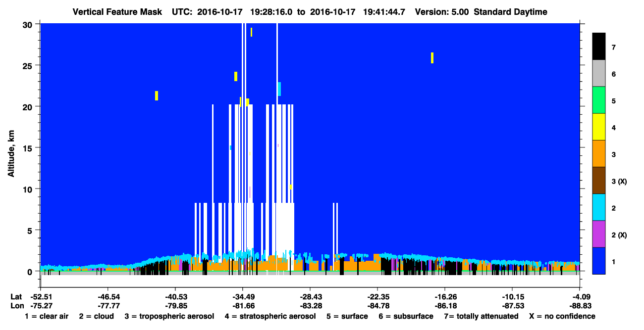This screenshot has height=330, width=644.
Task: Click the end time '19:41:44.7' in title
Action: (384, 12)
